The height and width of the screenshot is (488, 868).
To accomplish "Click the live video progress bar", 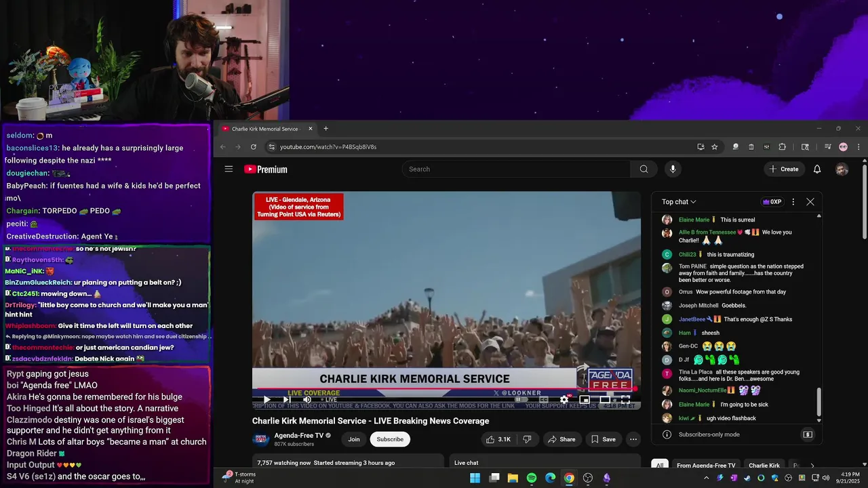I will point(446,389).
